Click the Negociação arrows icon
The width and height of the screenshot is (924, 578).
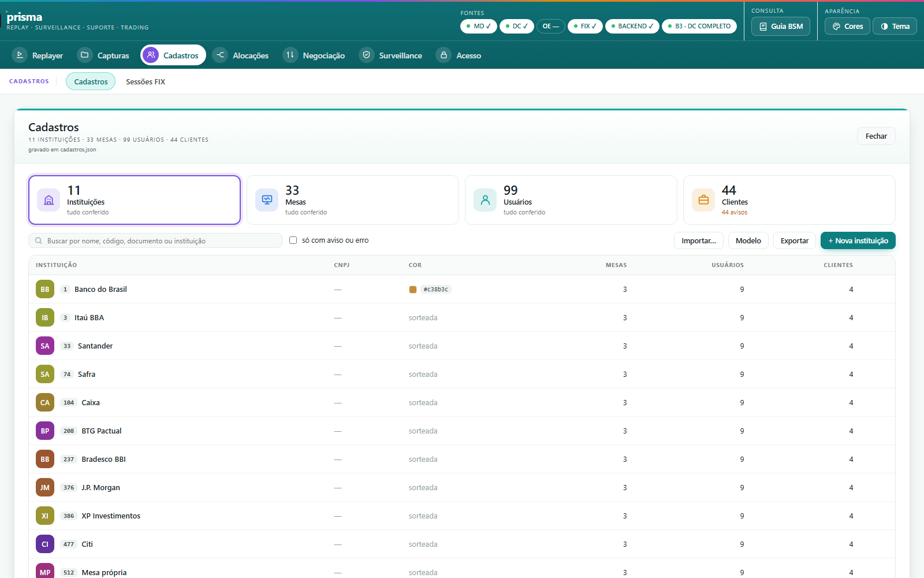pos(290,55)
